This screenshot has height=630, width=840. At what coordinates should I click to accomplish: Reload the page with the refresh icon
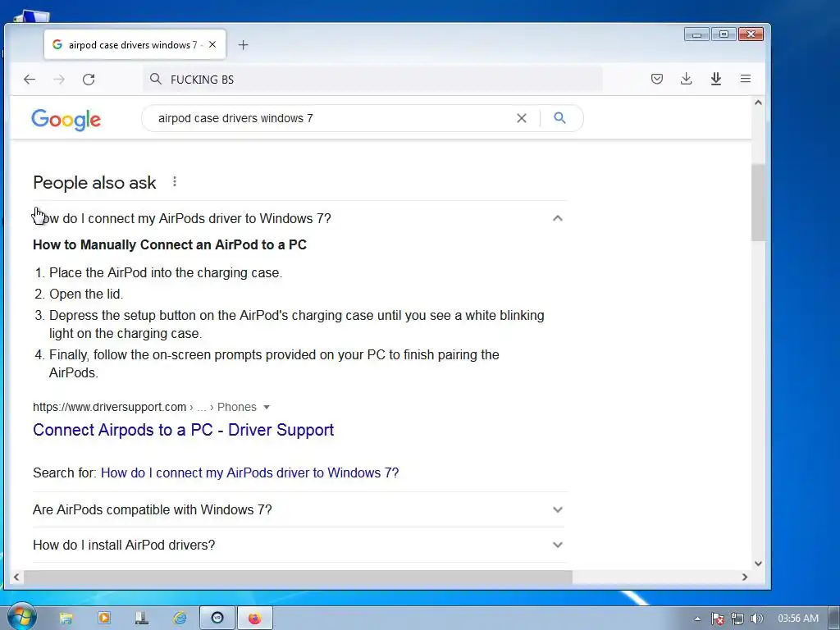click(89, 80)
